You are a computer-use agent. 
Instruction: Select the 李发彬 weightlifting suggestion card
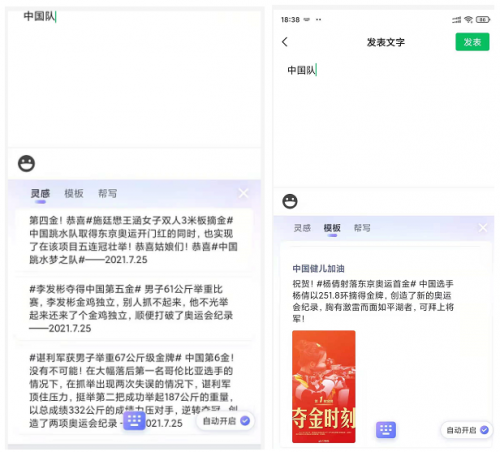pos(133,308)
